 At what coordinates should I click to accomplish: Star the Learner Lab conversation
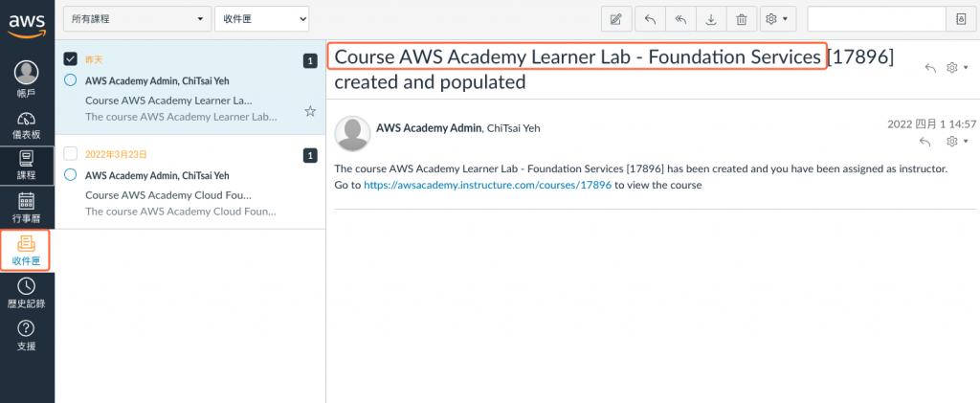[x=310, y=111]
